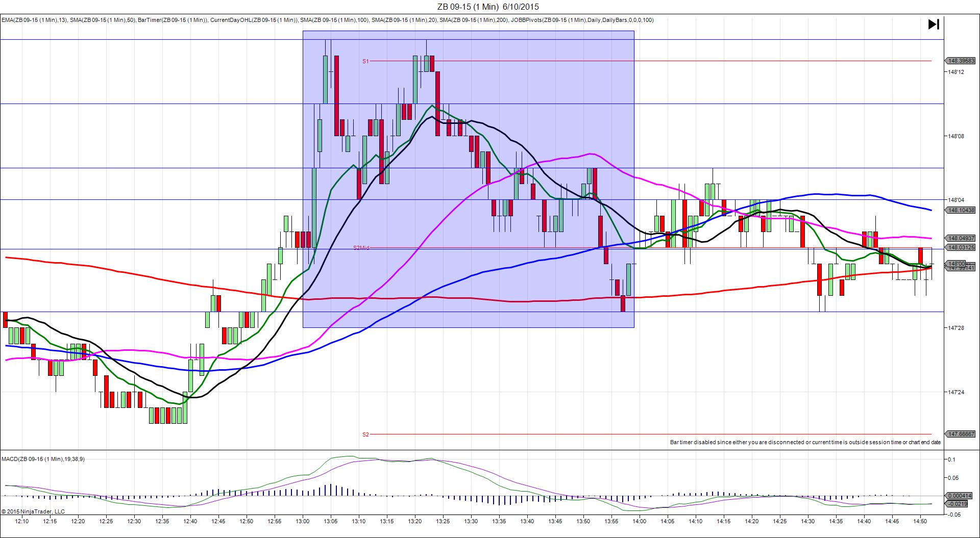This screenshot has height=538, width=980.
Task: Click the Bar timer disabled message
Action: (x=805, y=442)
